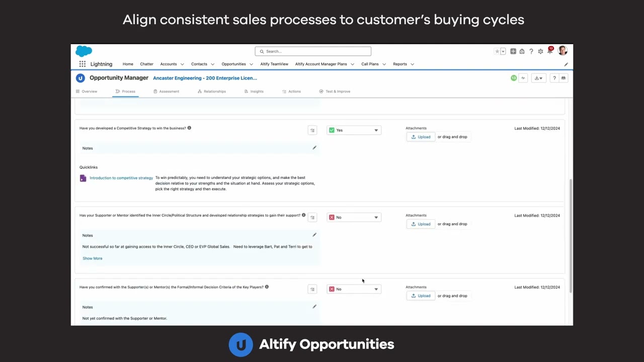Upload attachment for Competitive Strategy question
The height and width of the screenshot is (362, 644).
click(x=421, y=137)
